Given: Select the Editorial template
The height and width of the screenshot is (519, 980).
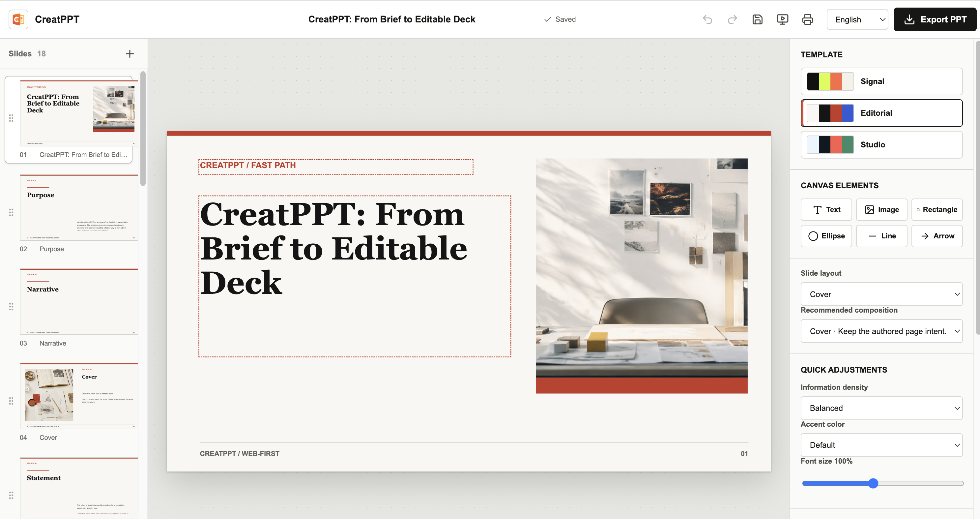Looking at the screenshot, I should (x=881, y=113).
